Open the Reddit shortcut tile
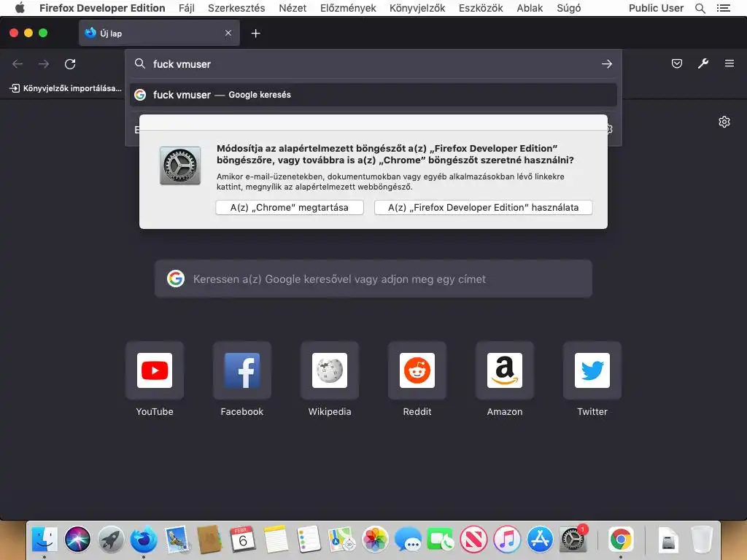Screen dimensions: 747x560 tap(417, 370)
